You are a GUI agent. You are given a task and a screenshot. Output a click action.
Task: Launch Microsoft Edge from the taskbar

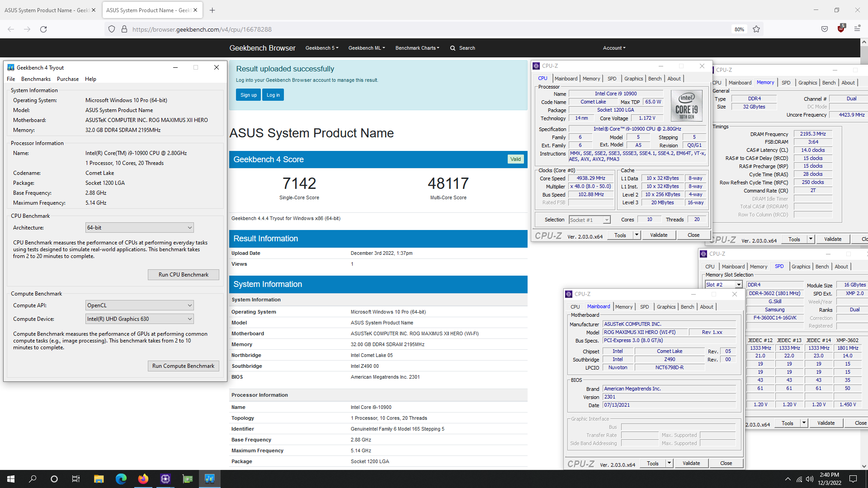tap(121, 479)
